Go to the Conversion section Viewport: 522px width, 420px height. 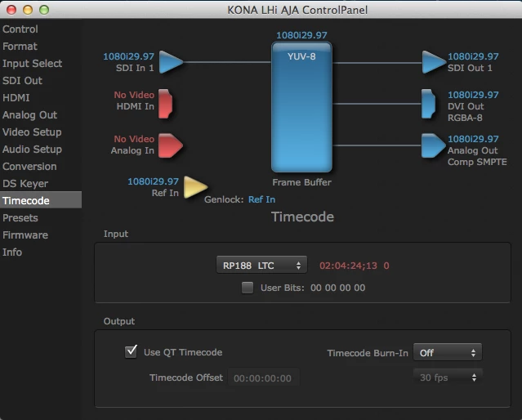click(41, 166)
